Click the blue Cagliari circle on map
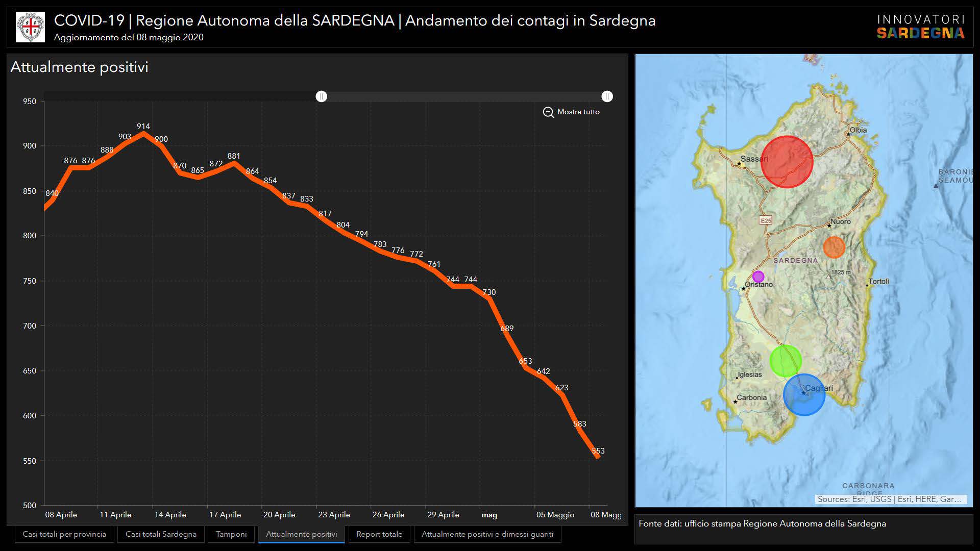980x551 pixels. (x=804, y=395)
